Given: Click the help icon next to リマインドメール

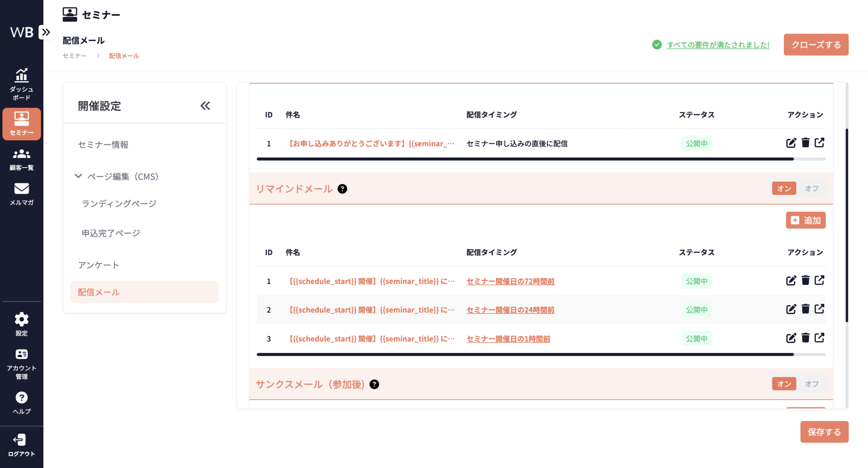Looking at the screenshot, I should click(x=342, y=189).
